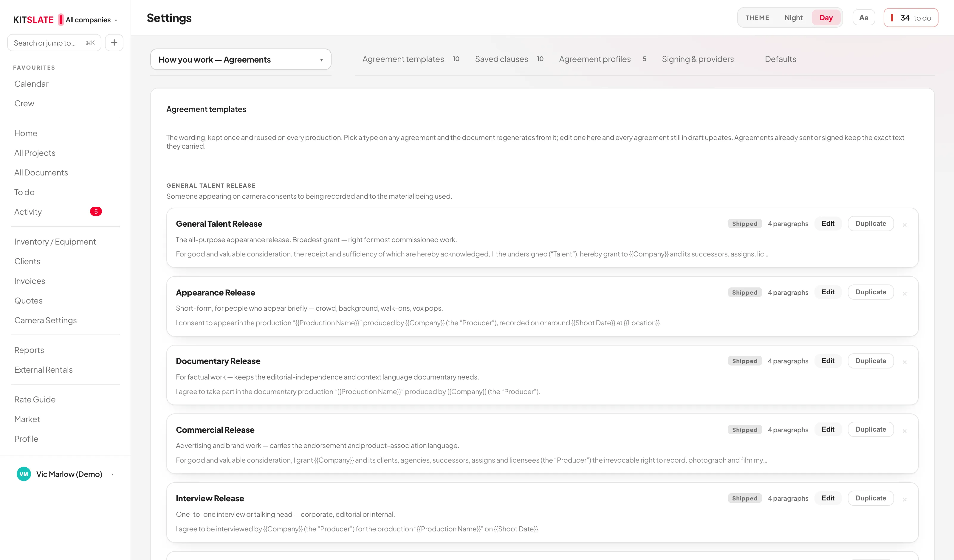
Task: Remove the Interview Release template
Action: (905, 500)
